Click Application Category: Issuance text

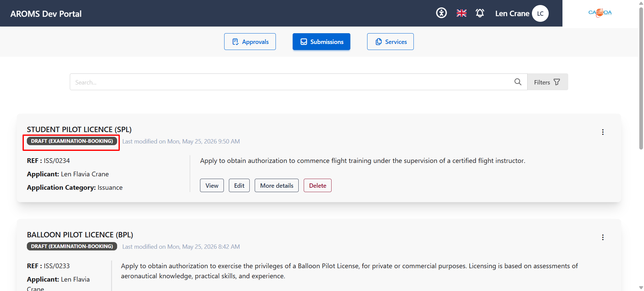tap(75, 187)
